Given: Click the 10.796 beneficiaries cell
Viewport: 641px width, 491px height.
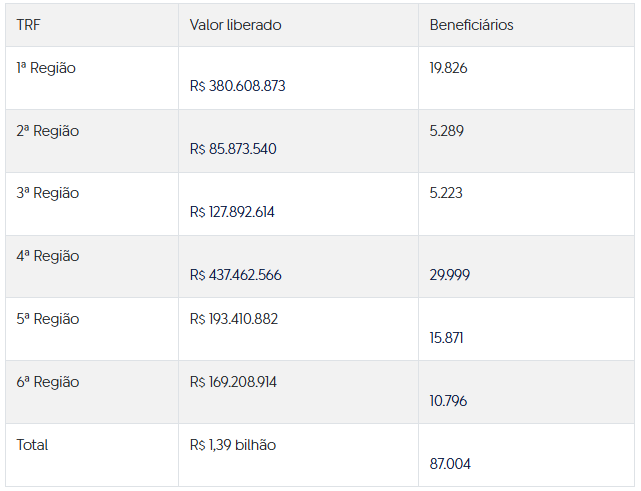Looking at the screenshot, I should pyautogui.click(x=448, y=401).
